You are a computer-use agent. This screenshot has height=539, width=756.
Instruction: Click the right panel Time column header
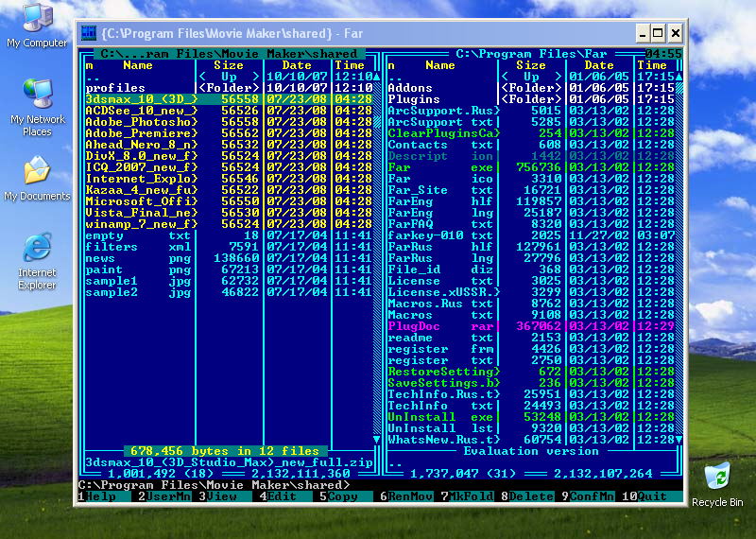[x=652, y=65]
